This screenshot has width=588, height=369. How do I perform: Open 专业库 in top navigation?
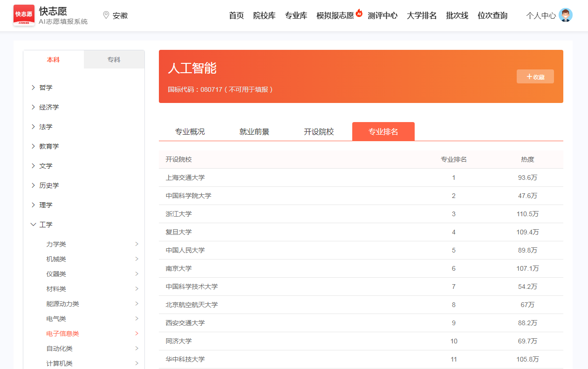[x=296, y=15]
